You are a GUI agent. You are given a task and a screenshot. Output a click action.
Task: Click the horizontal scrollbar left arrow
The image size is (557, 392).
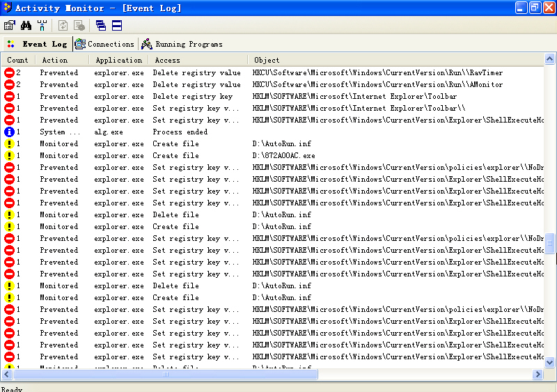7,374
